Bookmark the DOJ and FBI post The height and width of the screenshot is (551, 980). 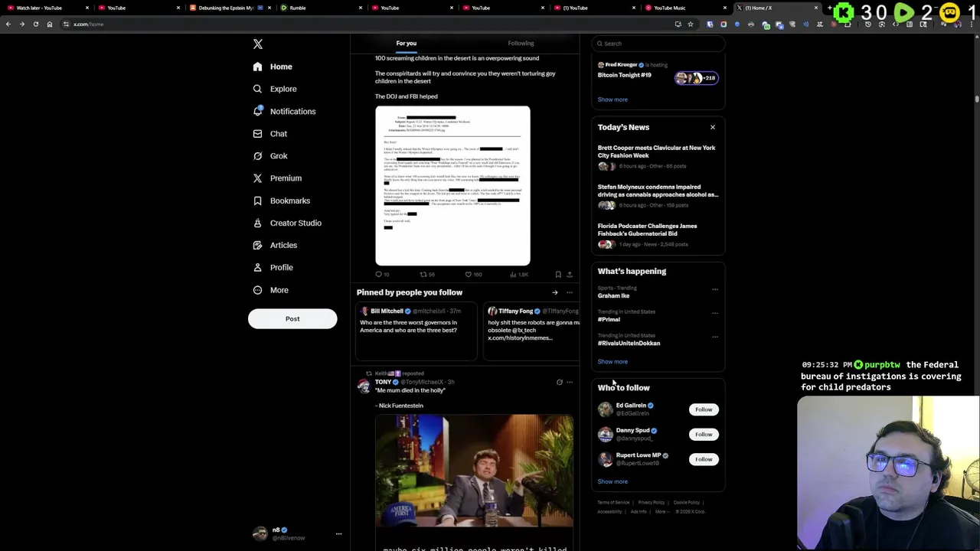point(558,274)
